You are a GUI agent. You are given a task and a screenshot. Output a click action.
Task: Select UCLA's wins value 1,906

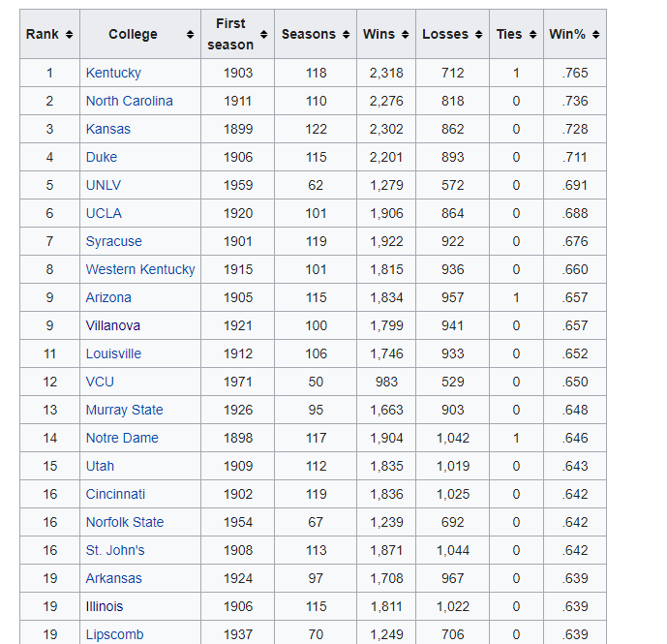[386, 213]
